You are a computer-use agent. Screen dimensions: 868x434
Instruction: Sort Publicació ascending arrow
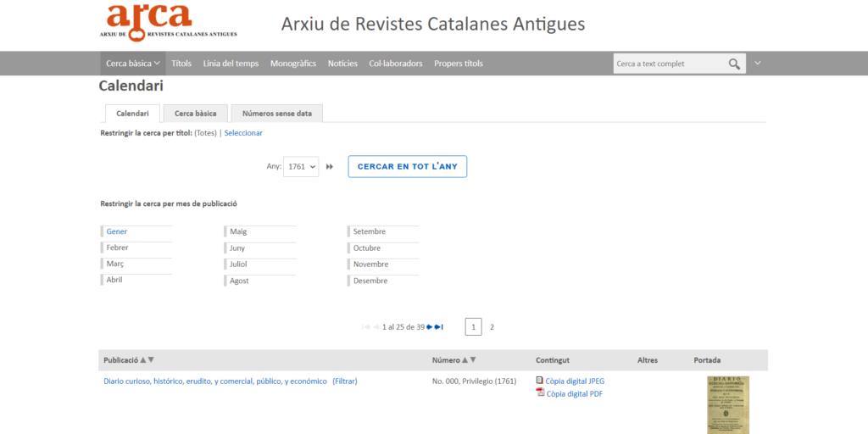[142, 359]
